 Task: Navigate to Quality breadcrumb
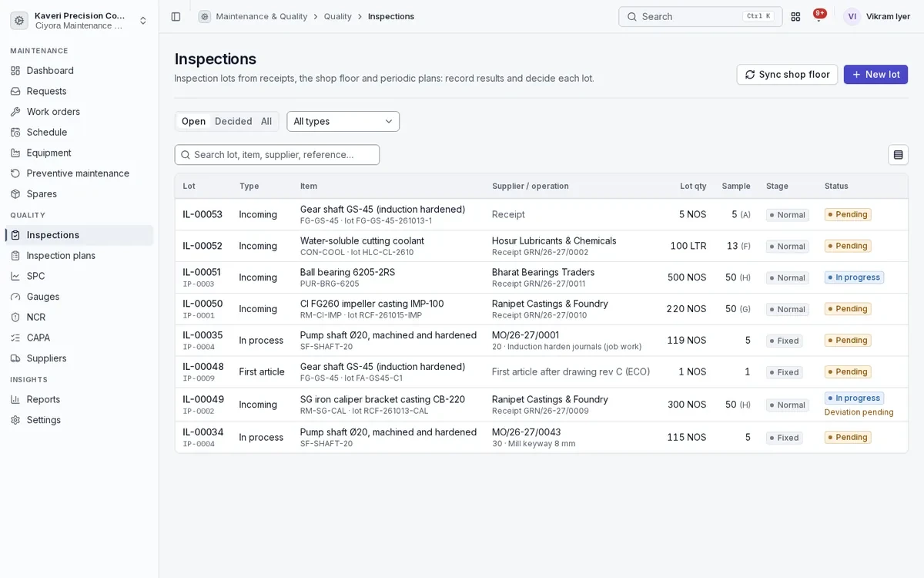tap(337, 16)
